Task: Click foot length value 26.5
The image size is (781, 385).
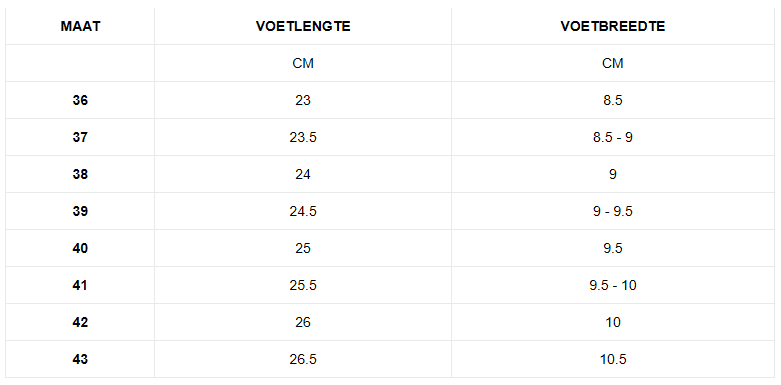Action: (303, 359)
